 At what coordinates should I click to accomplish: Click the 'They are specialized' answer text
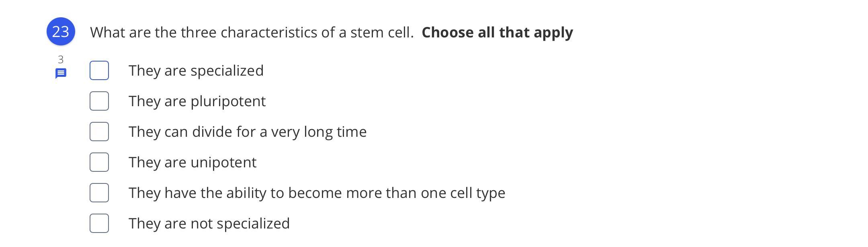point(196,71)
